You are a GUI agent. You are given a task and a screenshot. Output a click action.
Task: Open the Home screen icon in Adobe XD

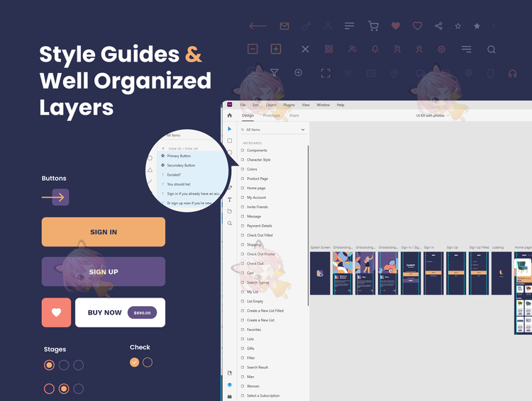[230, 115]
